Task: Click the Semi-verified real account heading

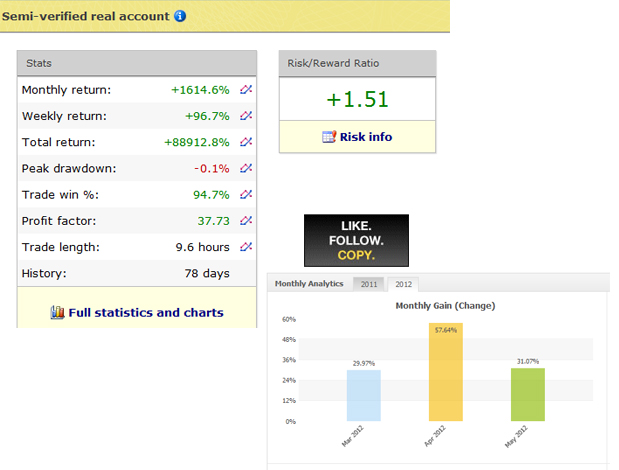Action: 85,16
